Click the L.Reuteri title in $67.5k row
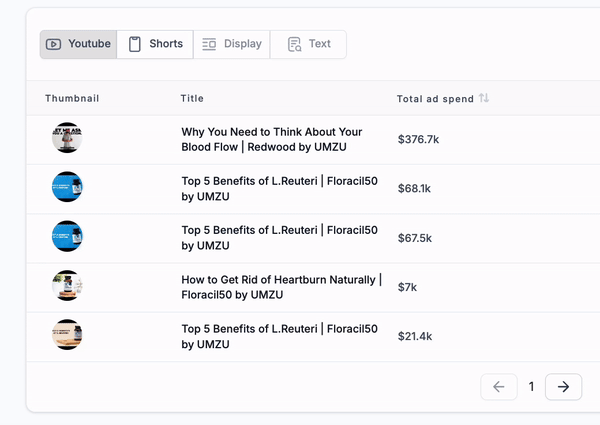 [x=280, y=238]
